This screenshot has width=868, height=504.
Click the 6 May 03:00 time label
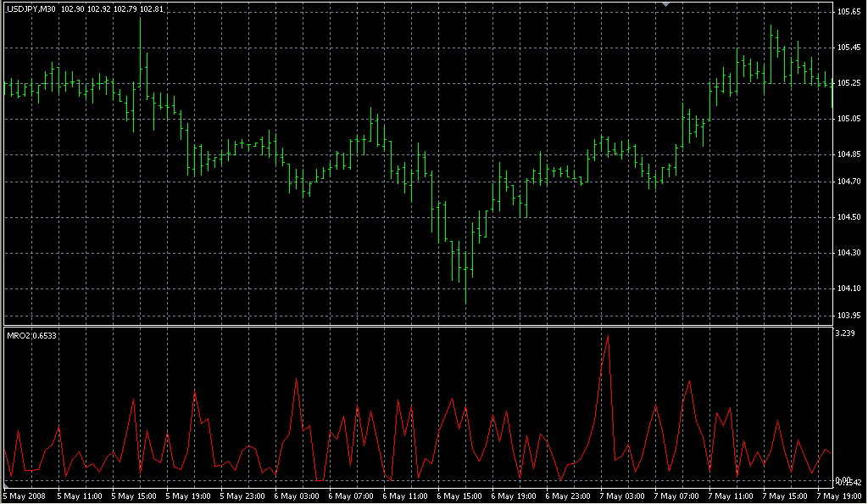click(297, 496)
